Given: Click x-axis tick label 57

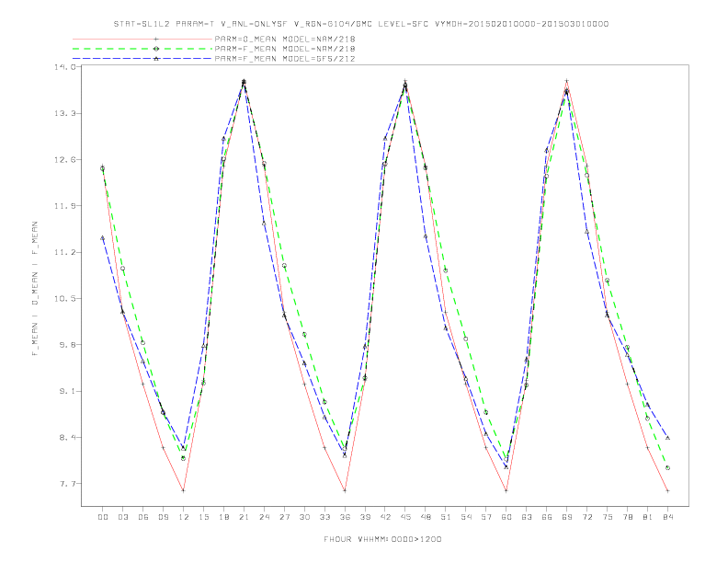Looking at the screenshot, I should [x=486, y=517].
